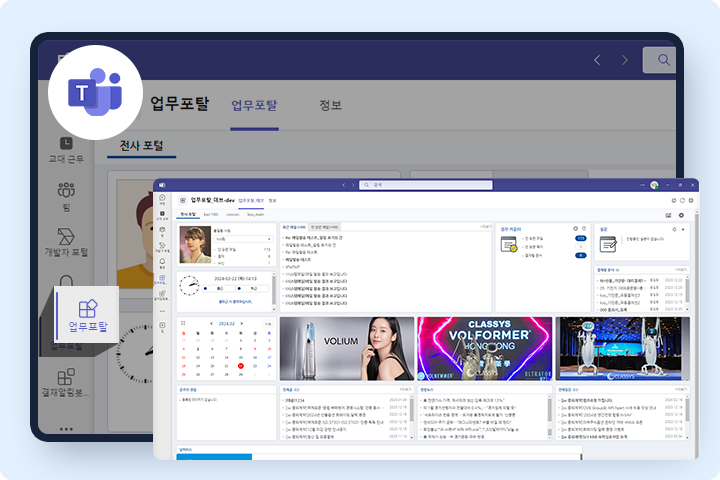Screen dimensions: 720x480
Task: Click the forward arrow in the background Teams window
Action: click(624, 60)
